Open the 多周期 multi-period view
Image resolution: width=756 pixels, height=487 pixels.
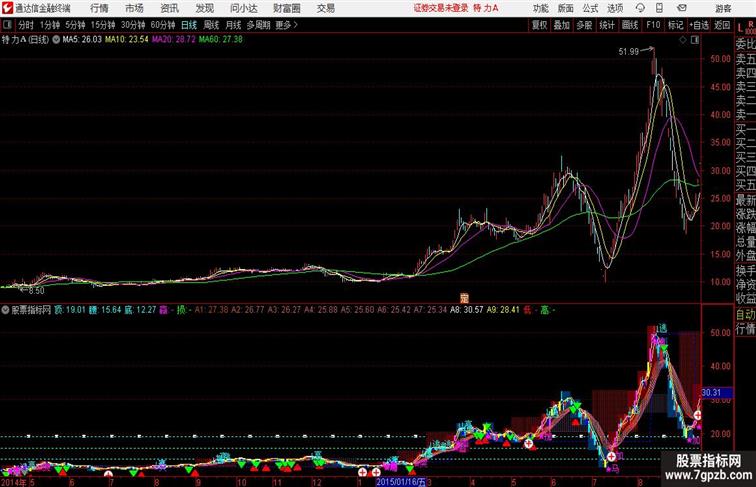coord(258,25)
